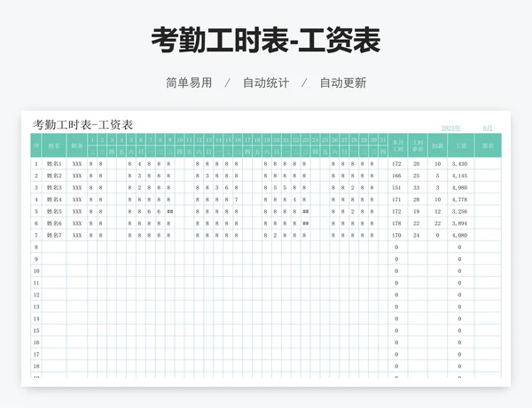Click the 4,980 salary cell
The height and width of the screenshot is (408, 532).
pyautogui.click(x=459, y=188)
